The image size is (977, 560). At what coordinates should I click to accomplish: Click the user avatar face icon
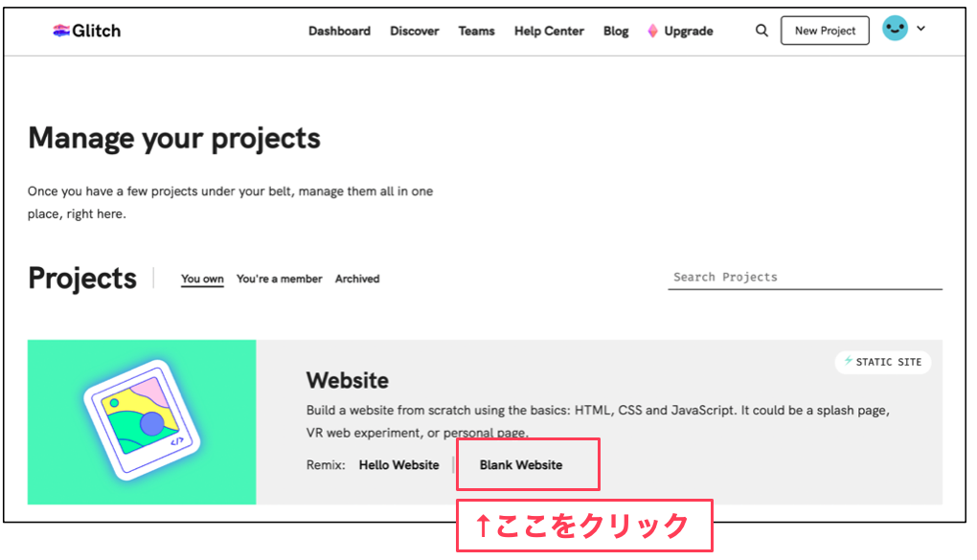[895, 29]
